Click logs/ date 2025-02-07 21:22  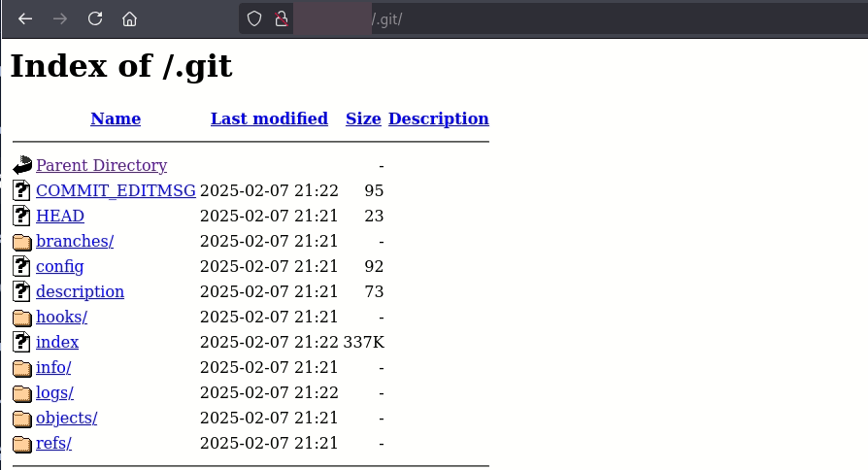(x=269, y=392)
